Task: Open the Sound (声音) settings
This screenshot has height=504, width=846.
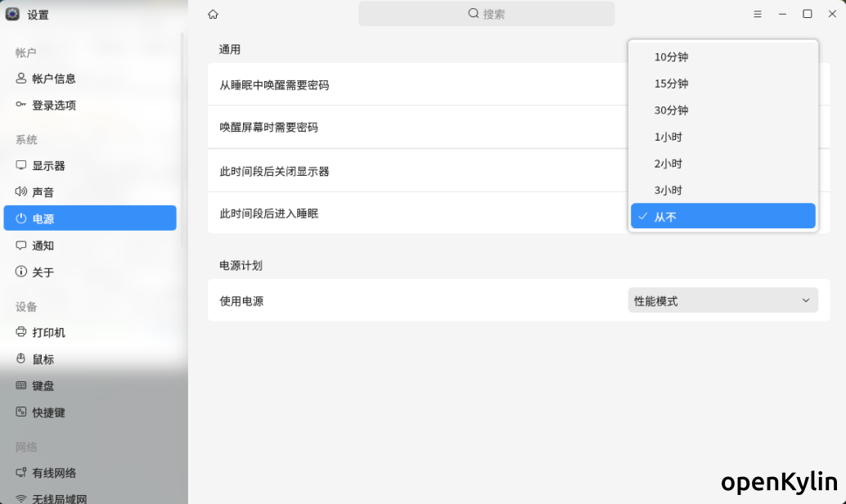Action: [43, 192]
